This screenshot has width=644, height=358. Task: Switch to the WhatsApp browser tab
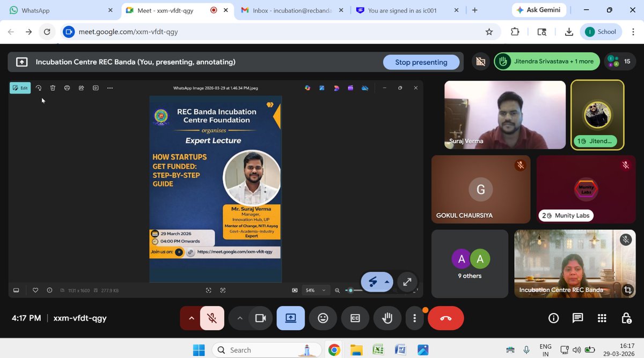[x=61, y=10]
